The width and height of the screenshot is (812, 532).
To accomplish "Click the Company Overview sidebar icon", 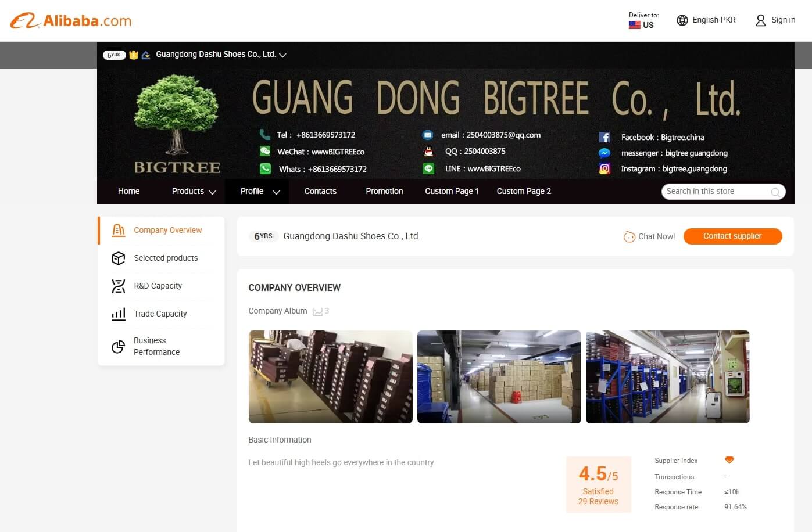I will pyautogui.click(x=119, y=231).
